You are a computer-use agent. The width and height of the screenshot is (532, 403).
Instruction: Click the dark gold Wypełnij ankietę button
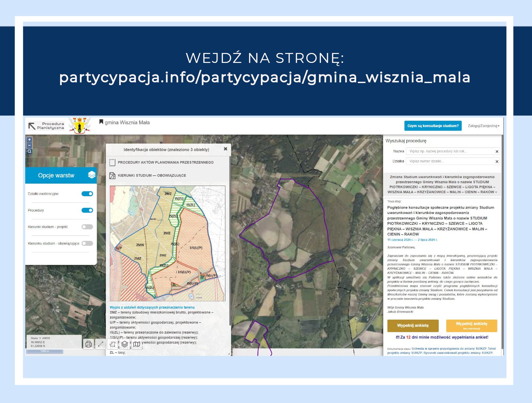coord(413,325)
